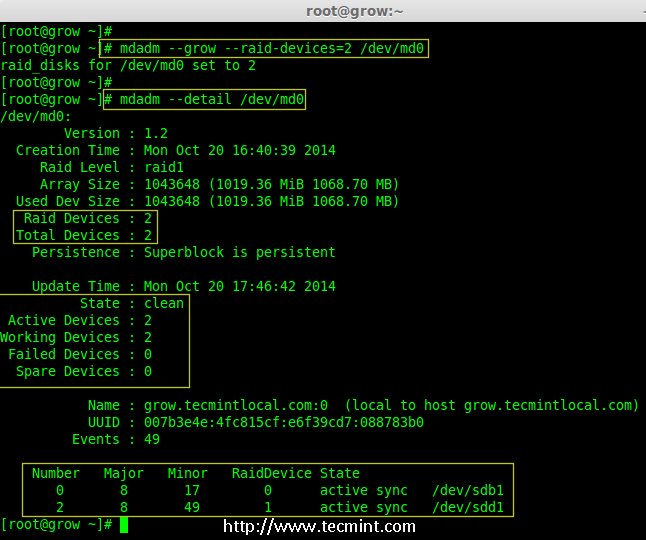The height and width of the screenshot is (540, 646).
Task: Click the Failed Devices : 0 line
Action: click(80, 354)
